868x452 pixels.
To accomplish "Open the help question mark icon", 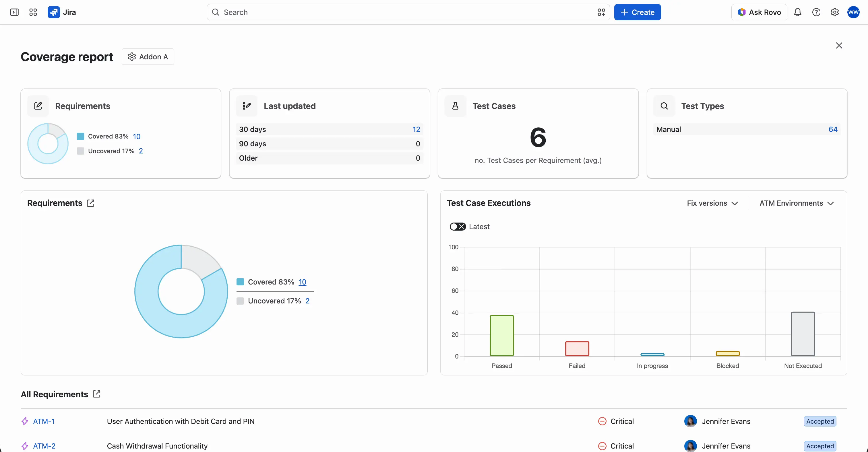I will click(816, 12).
